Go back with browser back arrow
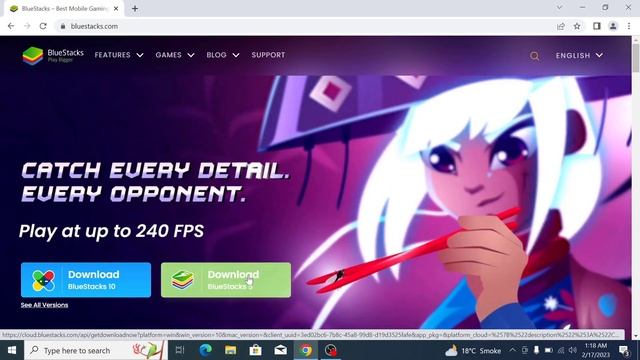Viewport: 640px width, 360px height. pos(11,26)
